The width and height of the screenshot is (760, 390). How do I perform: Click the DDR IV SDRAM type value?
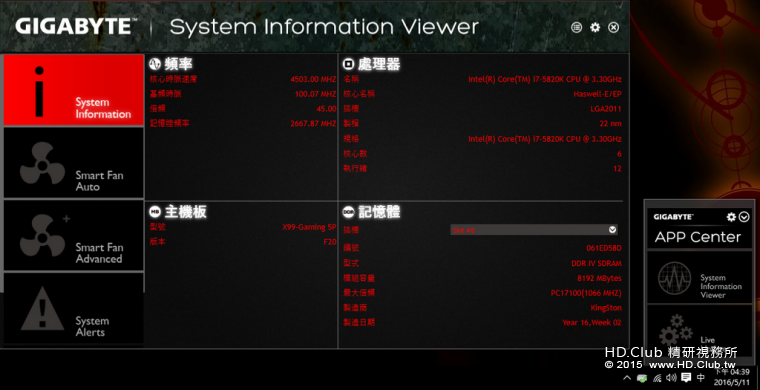[596, 264]
